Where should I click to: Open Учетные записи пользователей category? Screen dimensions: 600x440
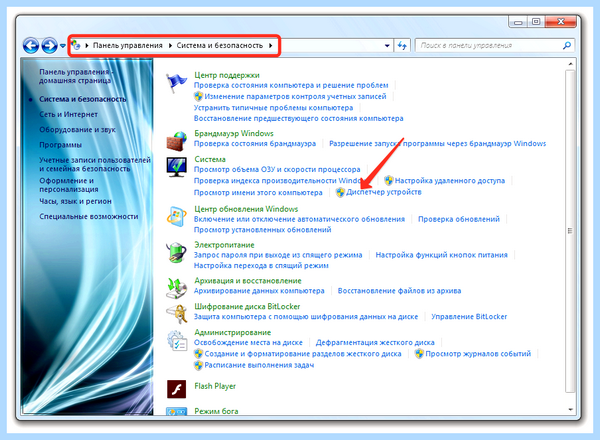[x=95, y=164]
